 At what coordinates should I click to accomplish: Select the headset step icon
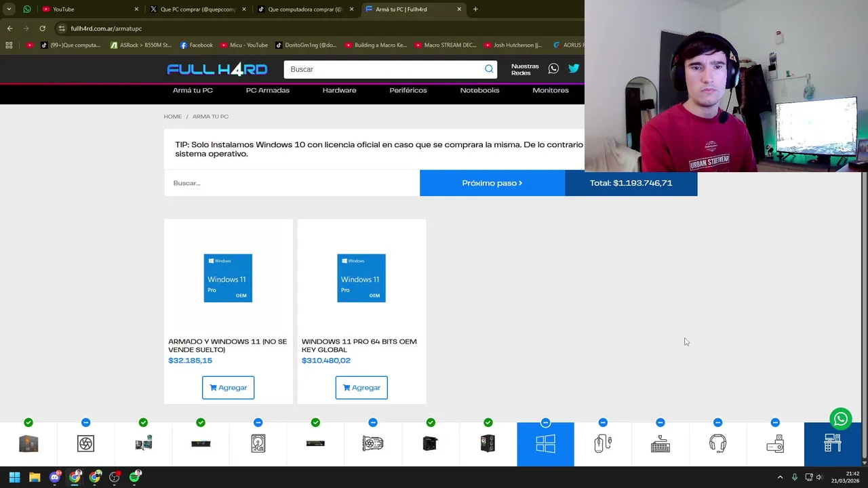pyautogui.click(x=717, y=444)
